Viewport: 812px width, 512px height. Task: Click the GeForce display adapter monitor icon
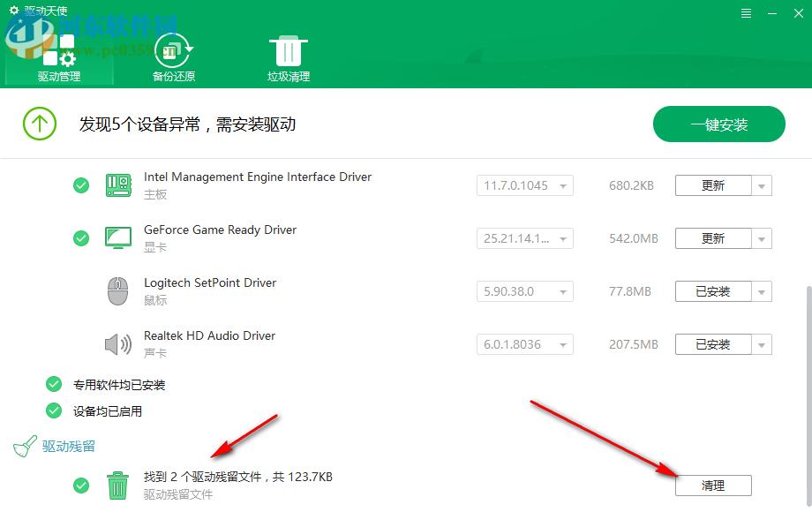(x=118, y=238)
